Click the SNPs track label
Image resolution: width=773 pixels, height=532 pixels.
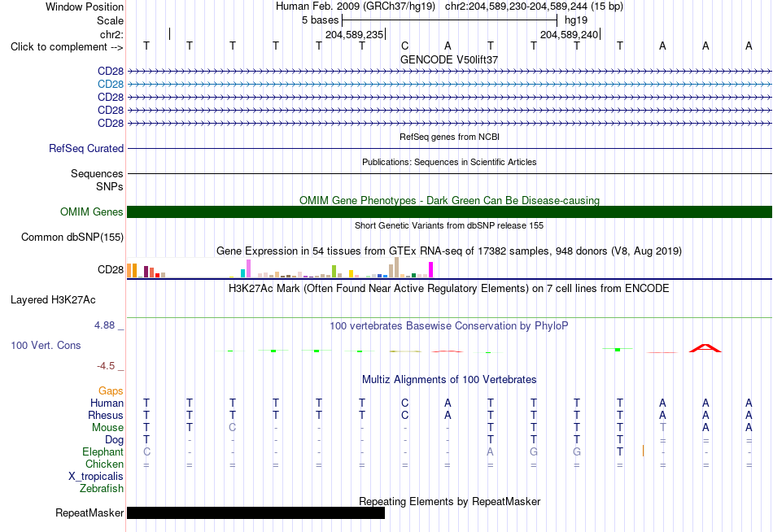pos(110,187)
